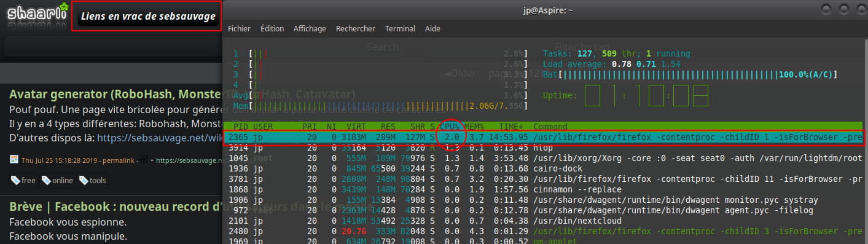Image resolution: width=868 pixels, height=244 pixels.
Task: Open the green https://sebsauvage.n… source URL
Action: (x=189, y=161)
